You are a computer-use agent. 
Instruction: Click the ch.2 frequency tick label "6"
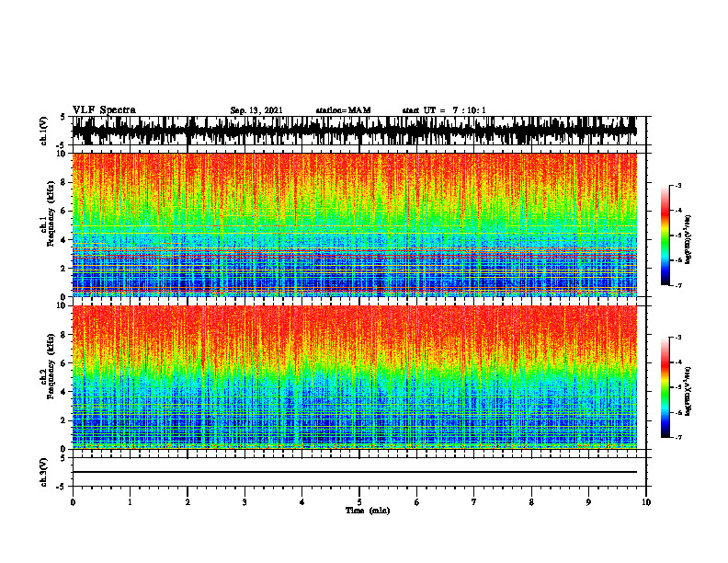[x=64, y=363]
